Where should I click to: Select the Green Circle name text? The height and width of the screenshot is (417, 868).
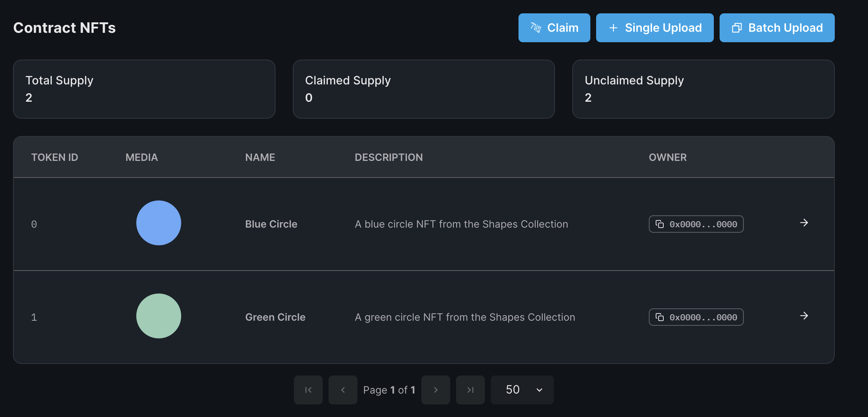pyautogui.click(x=275, y=317)
